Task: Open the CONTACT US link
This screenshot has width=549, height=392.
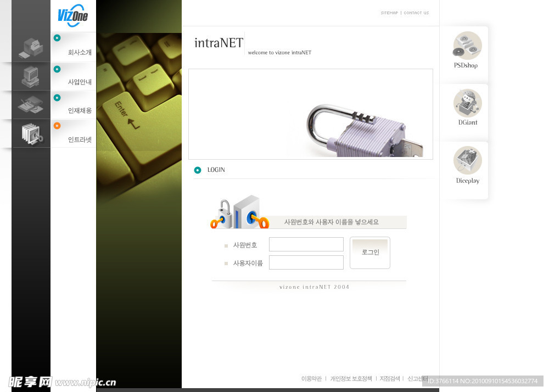Action: 416,13
